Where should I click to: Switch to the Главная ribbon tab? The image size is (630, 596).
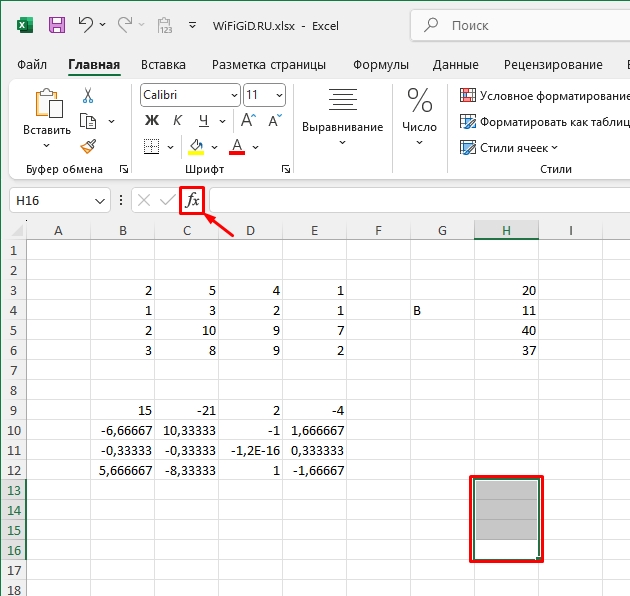tap(94, 65)
